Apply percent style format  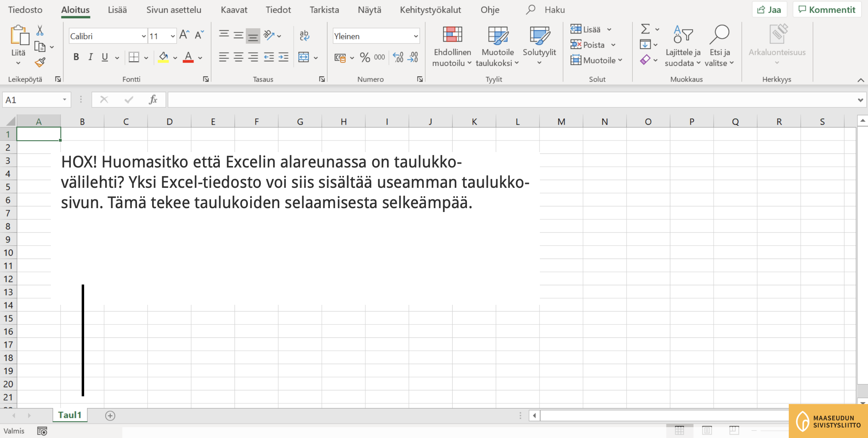click(365, 57)
